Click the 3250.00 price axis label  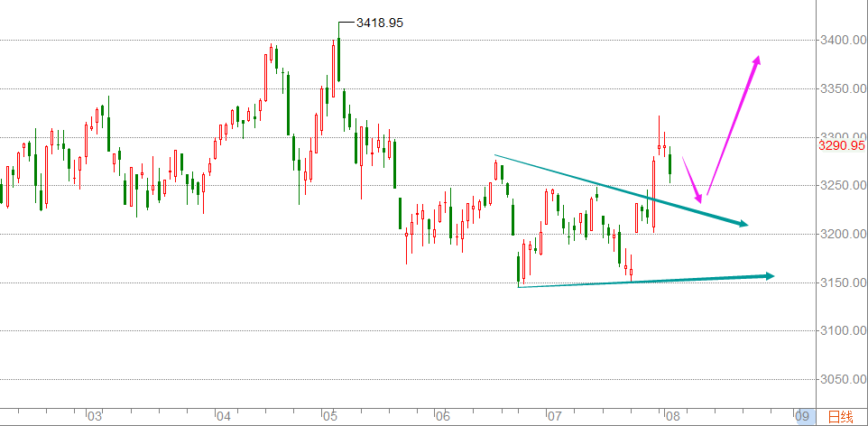[x=842, y=186]
